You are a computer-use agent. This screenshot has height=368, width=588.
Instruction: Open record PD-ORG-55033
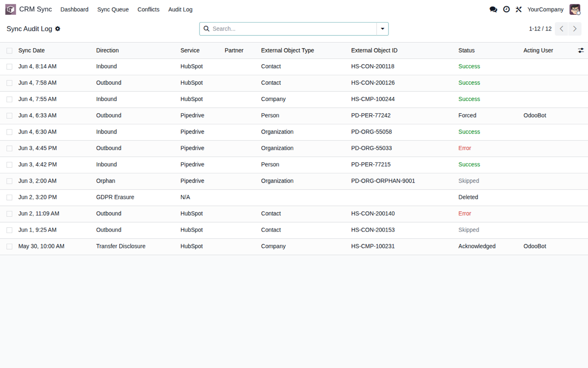(371, 148)
